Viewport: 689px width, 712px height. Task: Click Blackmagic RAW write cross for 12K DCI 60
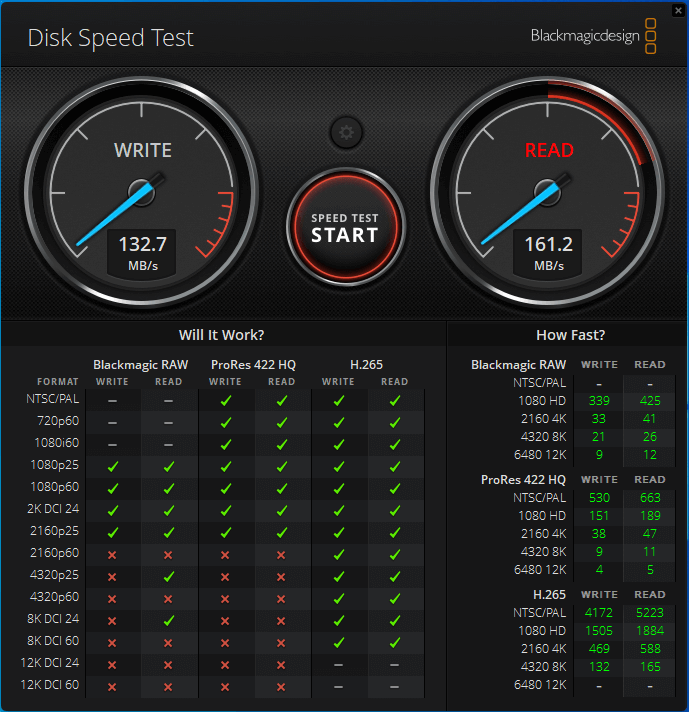(112, 687)
